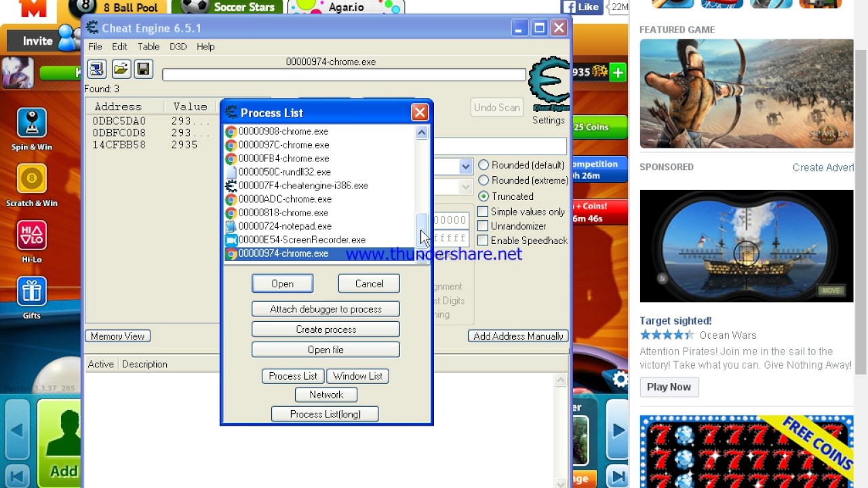Click Process List(long) button
Viewport: 868px width, 488px height.
point(325,414)
